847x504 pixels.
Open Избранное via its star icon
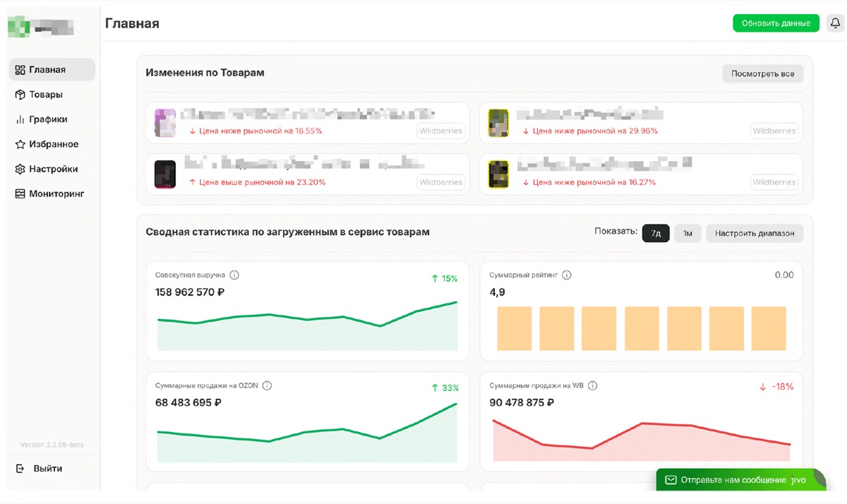tap(20, 144)
